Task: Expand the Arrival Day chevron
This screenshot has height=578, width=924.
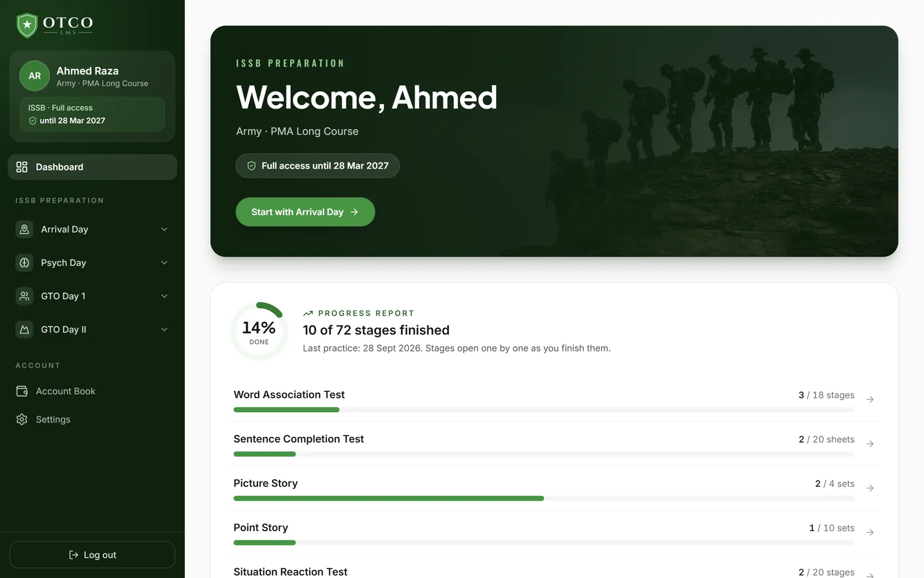Action: pyautogui.click(x=164, y=229)
